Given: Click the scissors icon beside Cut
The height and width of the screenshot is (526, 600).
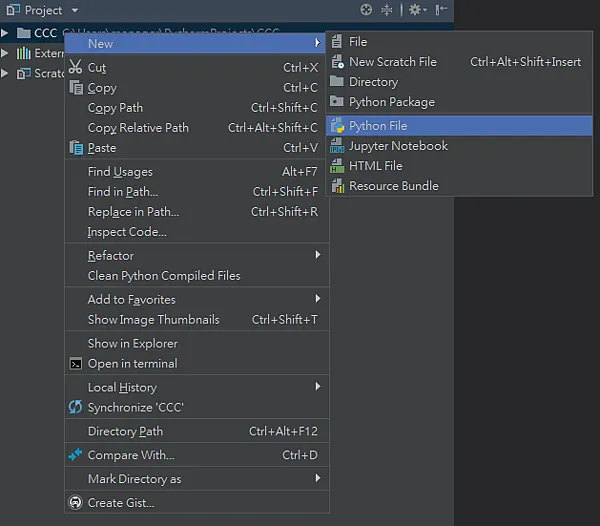Looking at the screenshot, I should [x=75, y=68].
